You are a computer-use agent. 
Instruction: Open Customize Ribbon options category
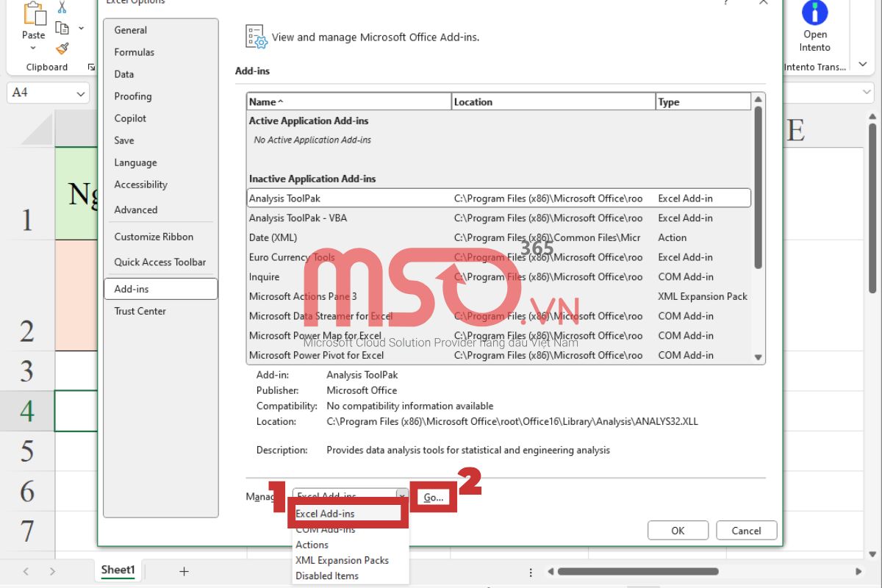161,237
